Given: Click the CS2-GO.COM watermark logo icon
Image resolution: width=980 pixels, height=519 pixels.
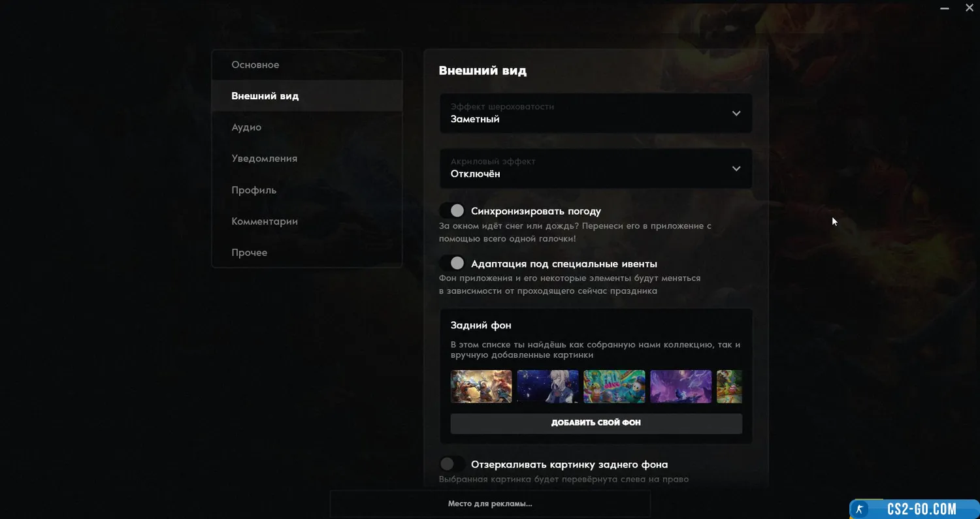Looking at the screenshot, I should pos(860,509).
